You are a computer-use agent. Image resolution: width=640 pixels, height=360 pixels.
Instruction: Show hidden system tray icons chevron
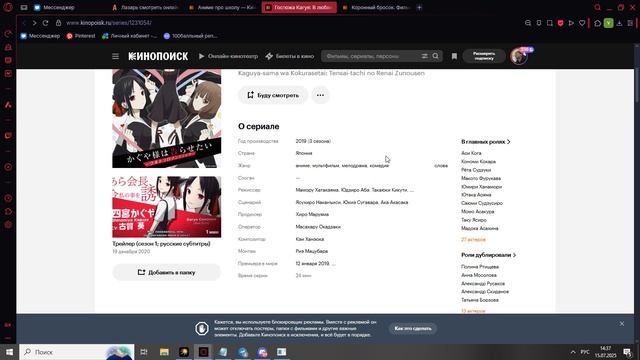pos(573,352)
